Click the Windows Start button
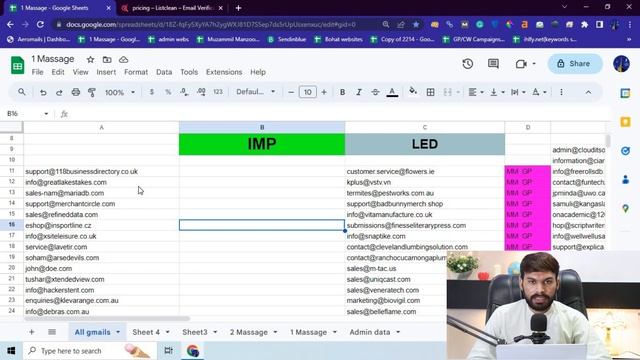This screenshot has height=360, width=640. point(11,351)
